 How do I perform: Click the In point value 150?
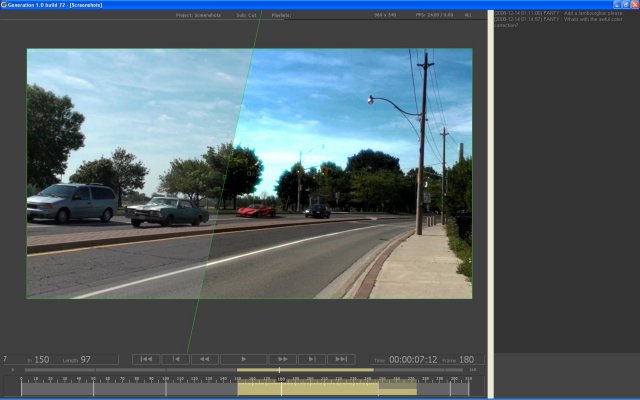pyautogui.click(x=42, y=360)
